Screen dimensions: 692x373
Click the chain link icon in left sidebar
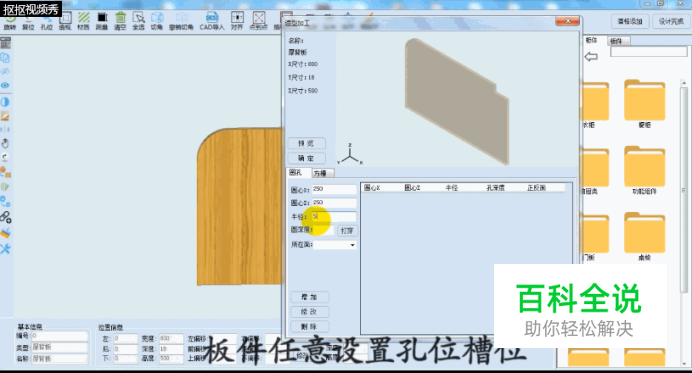pyautogui.click(x=5, y=217)
